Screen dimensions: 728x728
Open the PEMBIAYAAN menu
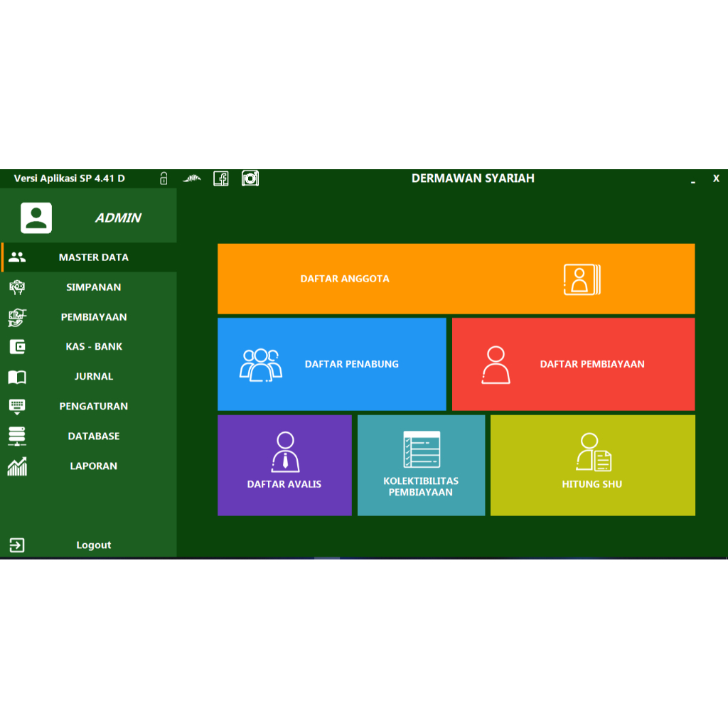click(89, 317)
